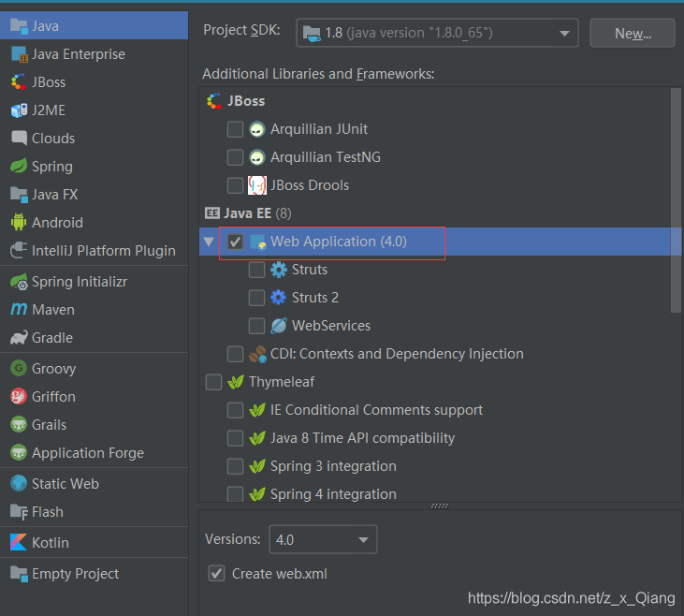Click the Application Forge icon

[19, 453]
